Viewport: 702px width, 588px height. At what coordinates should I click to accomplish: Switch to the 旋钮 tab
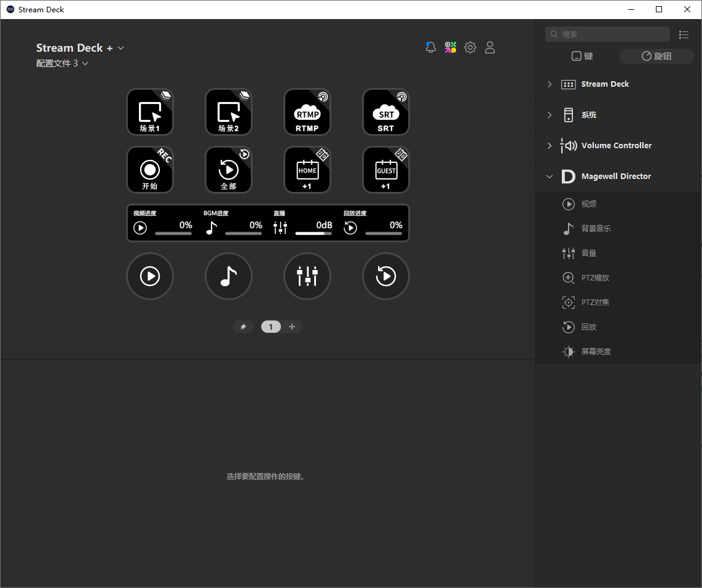click(x=657, y=56)
